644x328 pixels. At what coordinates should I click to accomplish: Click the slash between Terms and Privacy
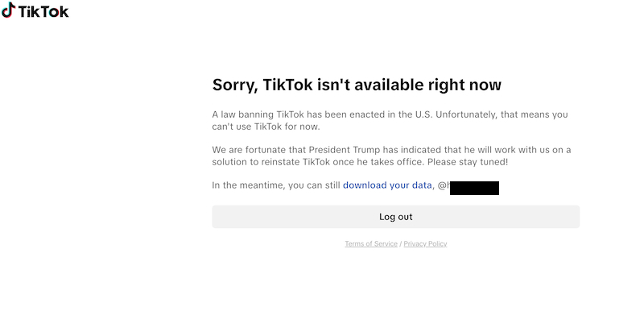pos(400,243)
